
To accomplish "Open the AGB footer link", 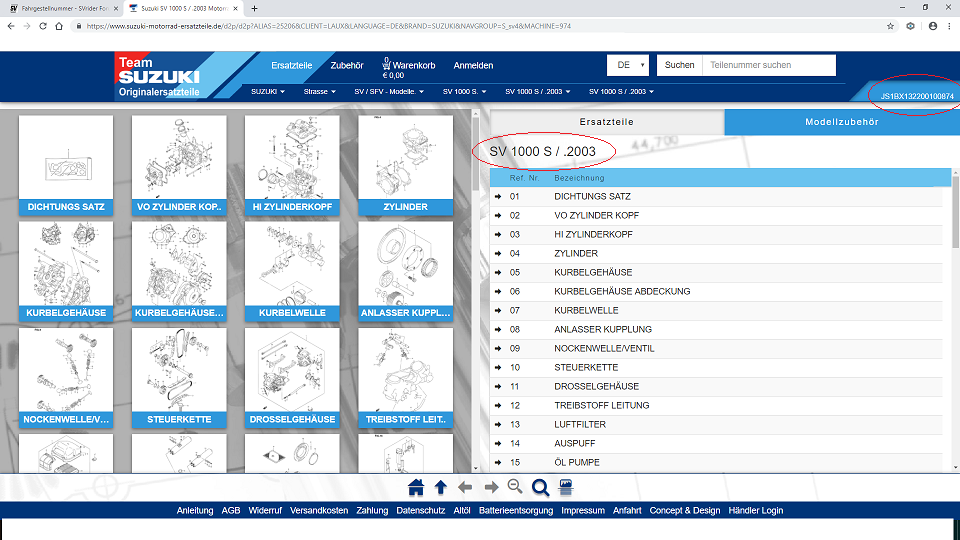I will tap(231, 511).
